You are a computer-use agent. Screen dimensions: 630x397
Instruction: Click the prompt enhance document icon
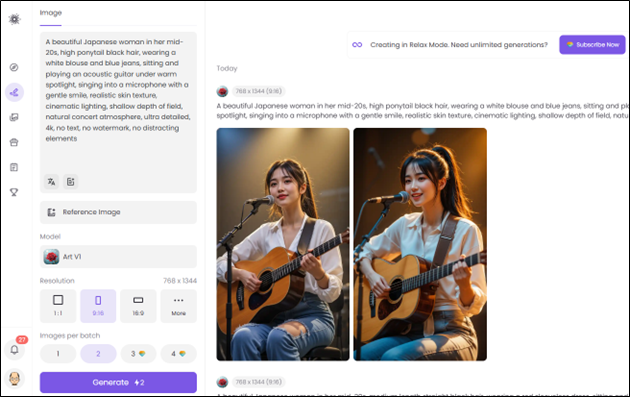click(x=71, y=182)
